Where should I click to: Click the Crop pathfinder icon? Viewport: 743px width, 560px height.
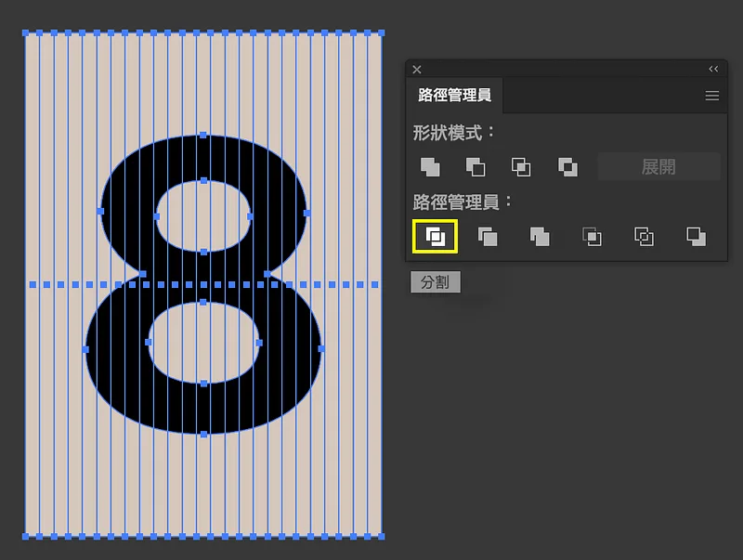[x=592, y=237]
